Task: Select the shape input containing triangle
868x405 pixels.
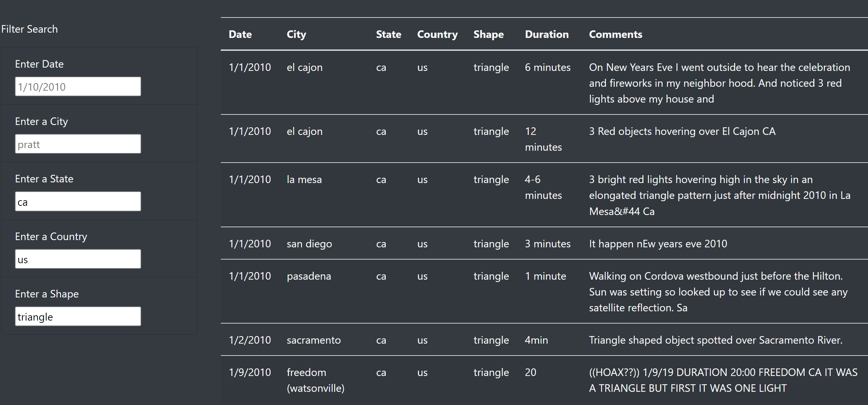Action: (x=78, y=316)
